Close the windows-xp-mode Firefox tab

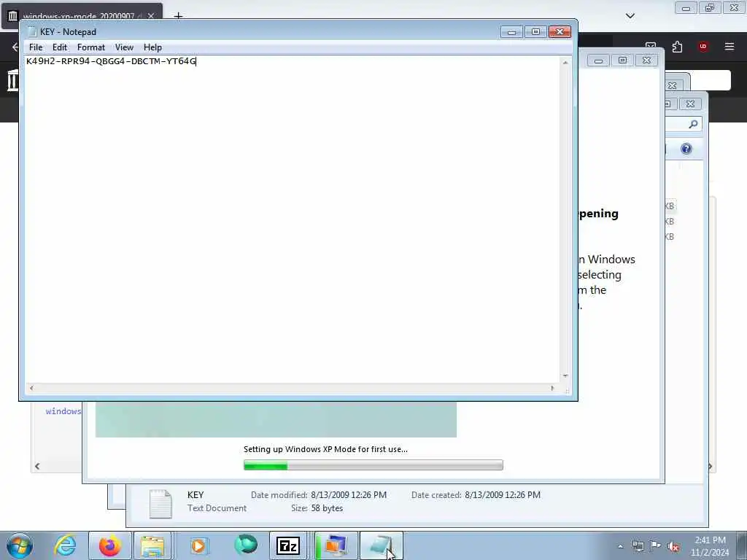(151, 16)
